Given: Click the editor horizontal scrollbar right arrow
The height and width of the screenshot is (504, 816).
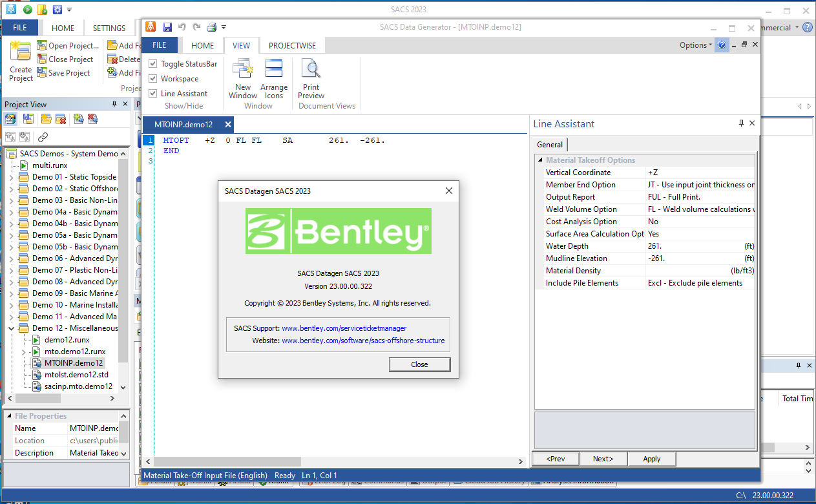Looking at the screenshot, I should click(522, 462).
